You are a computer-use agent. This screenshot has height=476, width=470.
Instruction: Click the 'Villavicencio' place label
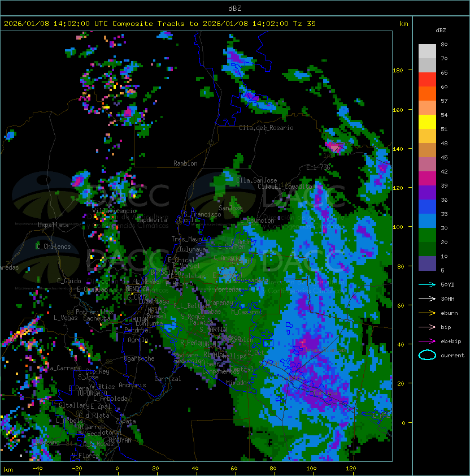tap(114, 211)
